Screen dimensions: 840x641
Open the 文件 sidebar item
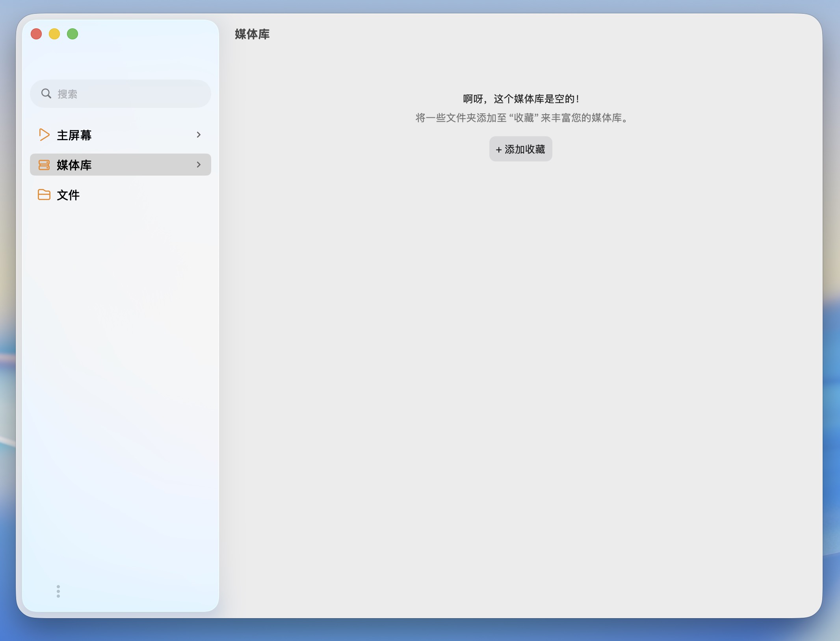coord(68,195)
